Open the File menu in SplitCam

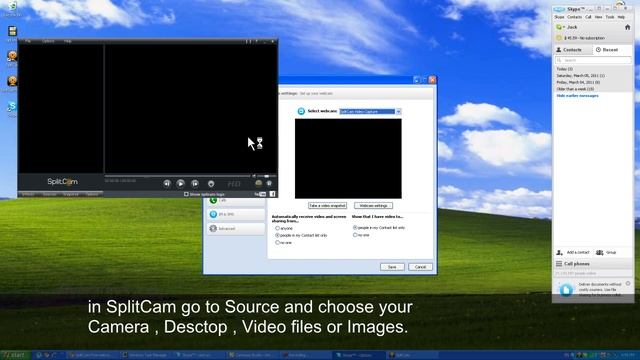click(x=28, y=41)
